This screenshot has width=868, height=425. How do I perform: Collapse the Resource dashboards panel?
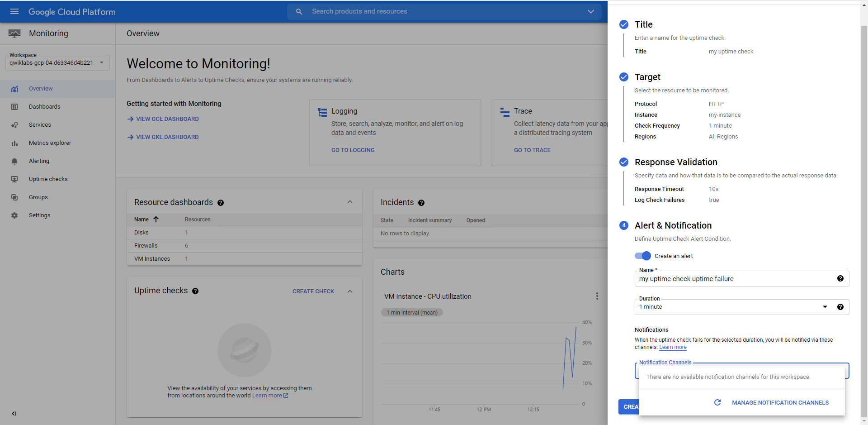pyautogui.click(x=350, y=202)
